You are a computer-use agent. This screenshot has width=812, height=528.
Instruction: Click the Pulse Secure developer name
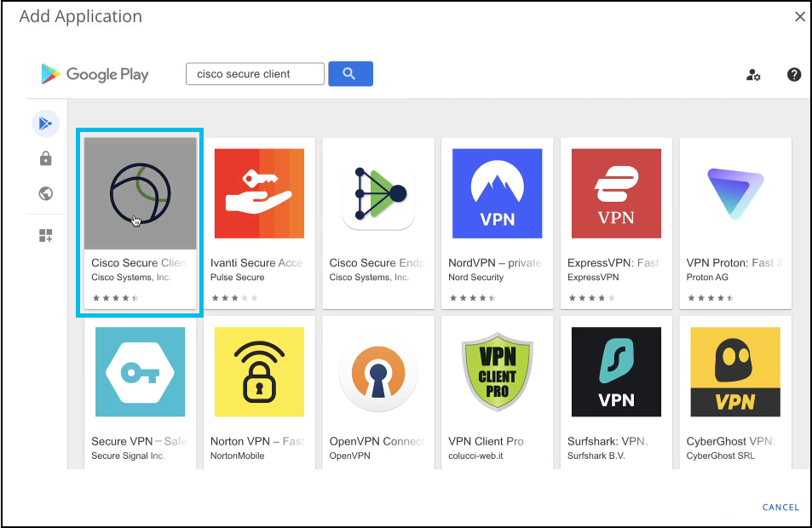click(237, 278)
